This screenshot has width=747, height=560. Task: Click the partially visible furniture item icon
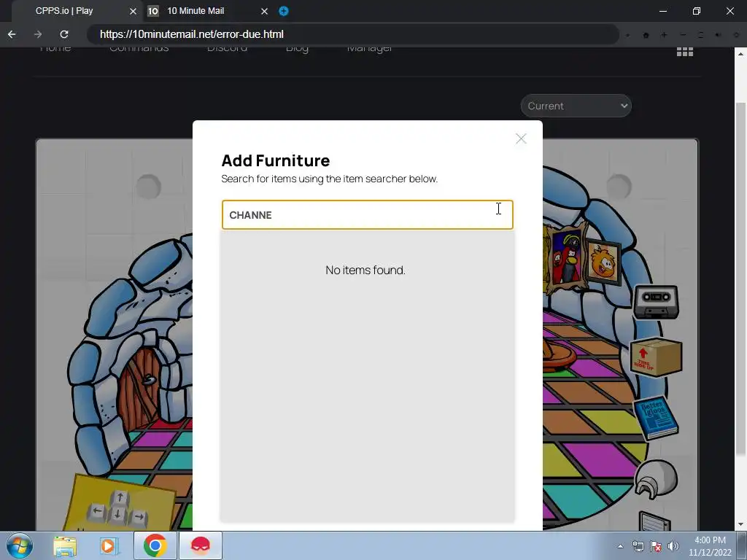(x=654, y=521)
